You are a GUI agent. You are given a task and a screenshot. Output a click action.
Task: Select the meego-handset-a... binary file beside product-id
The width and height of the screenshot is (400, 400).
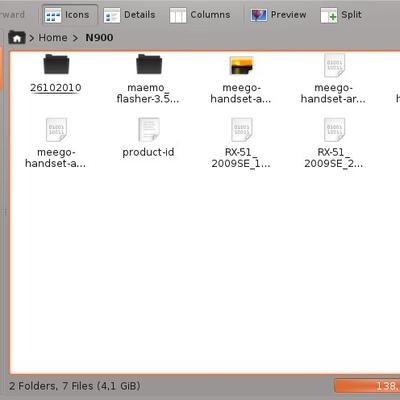tap(56, 143)
